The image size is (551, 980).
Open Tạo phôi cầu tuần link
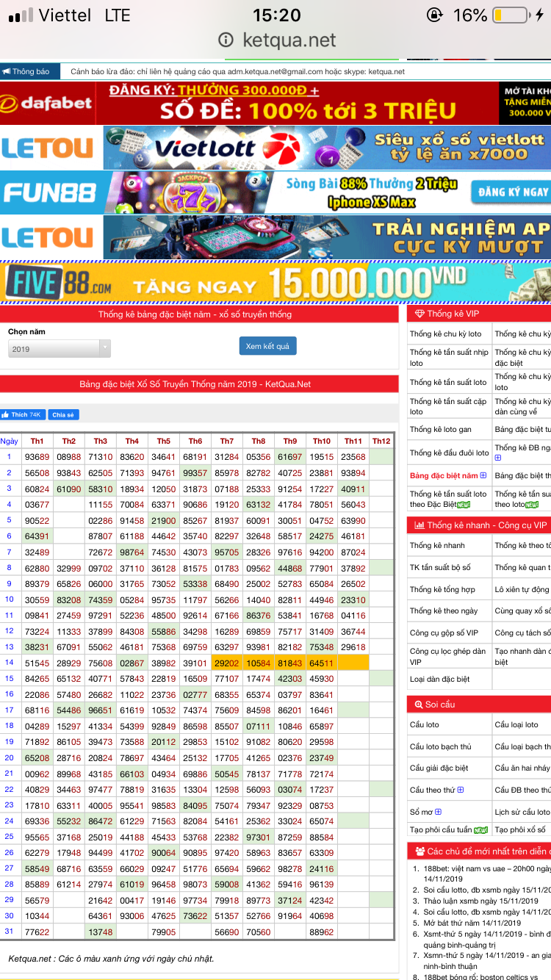tap(442, 829)
